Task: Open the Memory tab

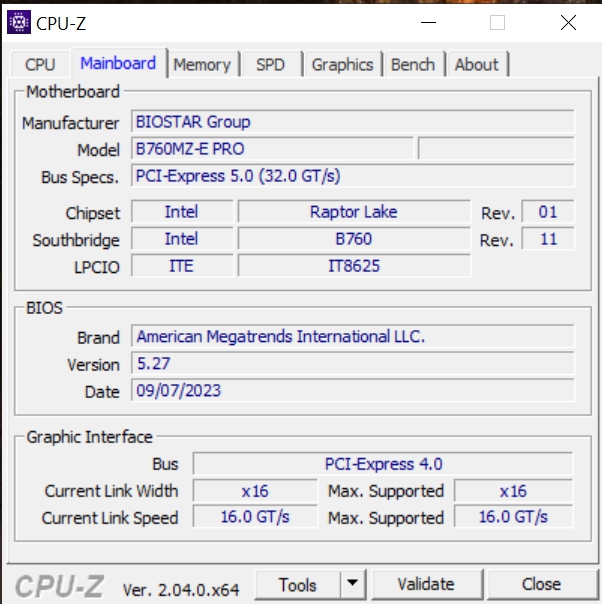Action: coord(202,64)
